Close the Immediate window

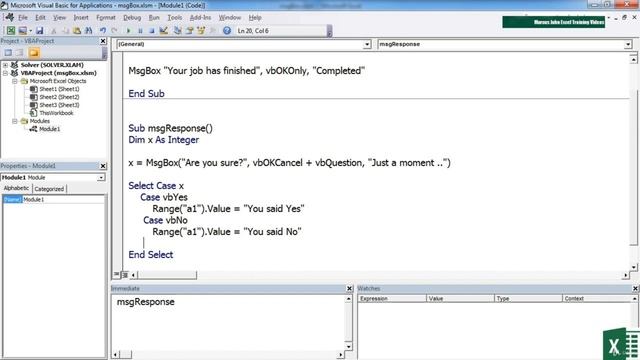pos(349,288)
